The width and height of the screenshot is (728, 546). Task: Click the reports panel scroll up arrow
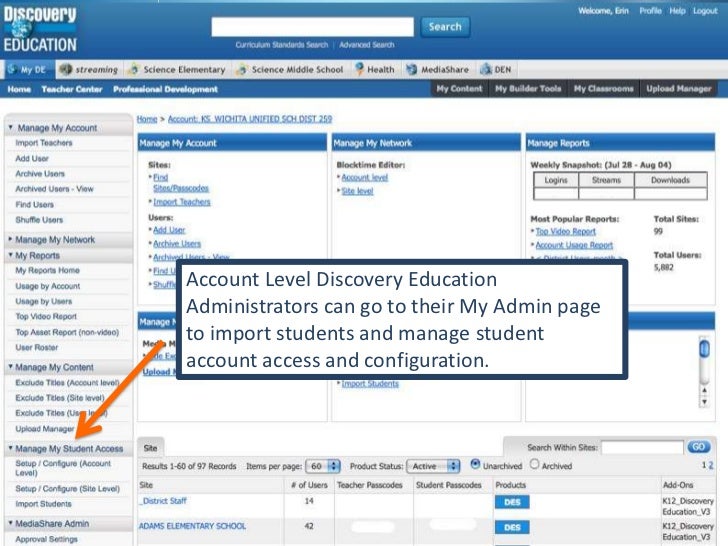point(704,390)
